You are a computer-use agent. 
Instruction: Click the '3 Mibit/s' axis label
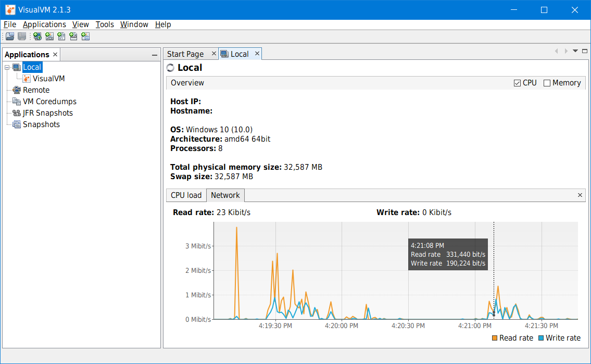(x=198, y=246)
